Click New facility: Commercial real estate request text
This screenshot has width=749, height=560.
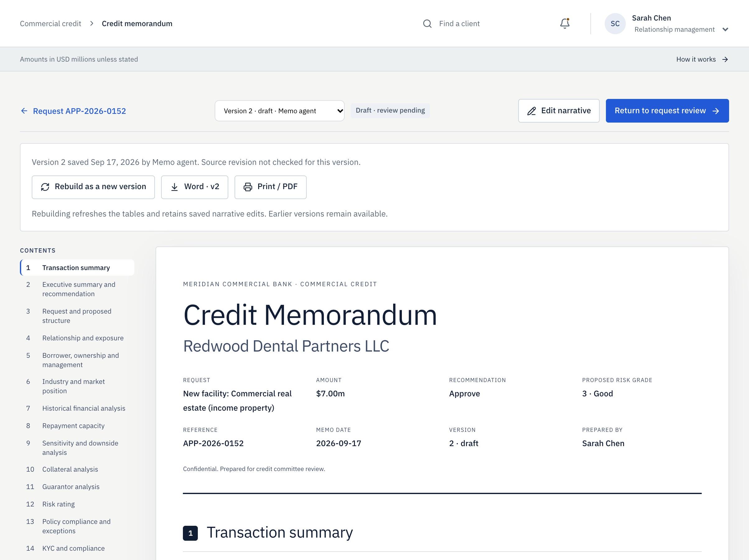click(x=237, y=401)
